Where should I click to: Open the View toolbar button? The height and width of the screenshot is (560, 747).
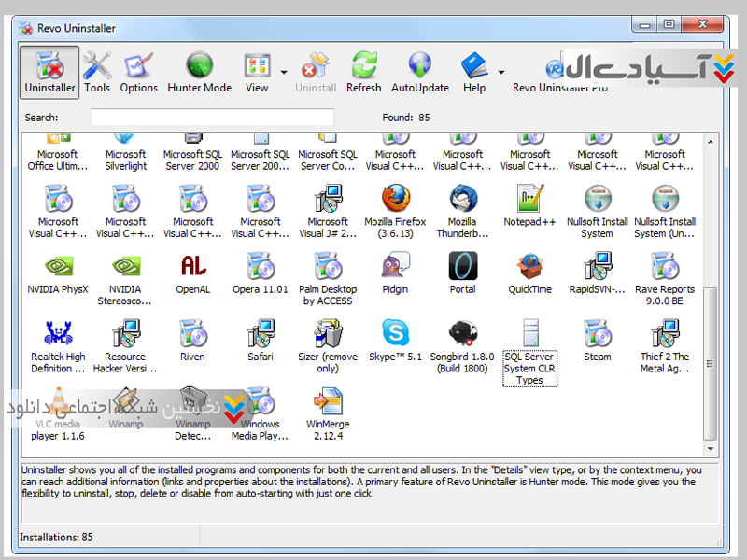(257, 72)
